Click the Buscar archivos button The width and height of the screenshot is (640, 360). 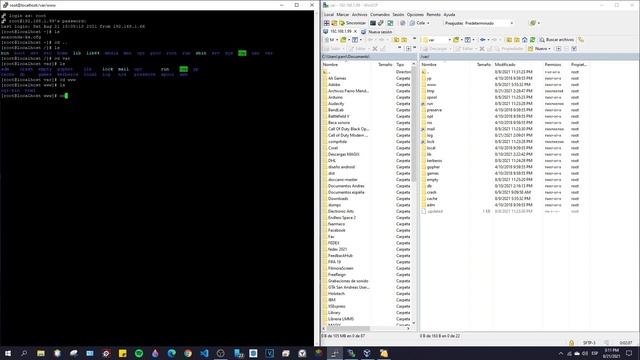click(x=556, y=40)
